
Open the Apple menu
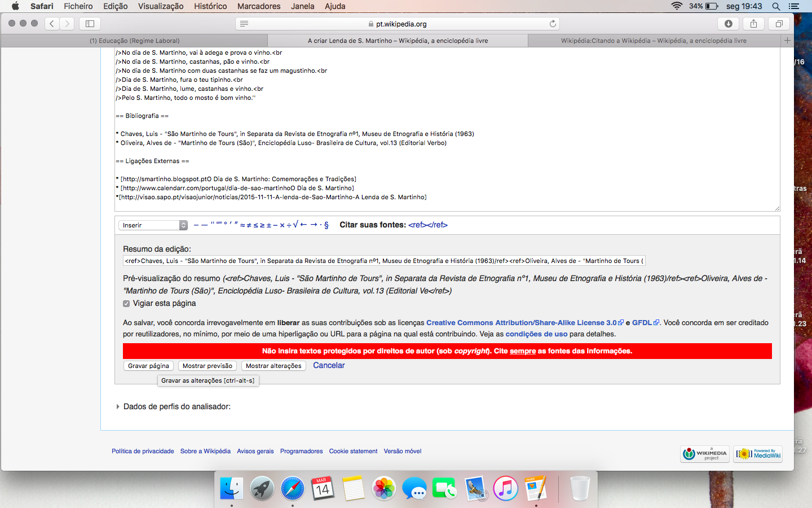point(15,6)
